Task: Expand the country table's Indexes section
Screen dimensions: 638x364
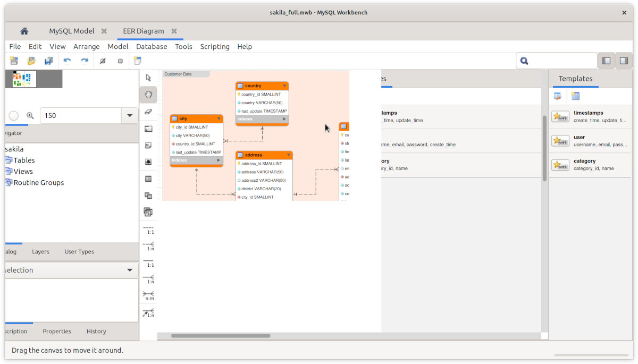Action: 284,119
